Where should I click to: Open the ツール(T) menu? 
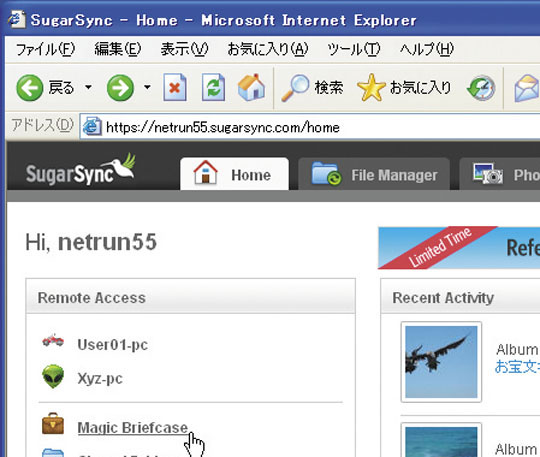click(354, 49)
